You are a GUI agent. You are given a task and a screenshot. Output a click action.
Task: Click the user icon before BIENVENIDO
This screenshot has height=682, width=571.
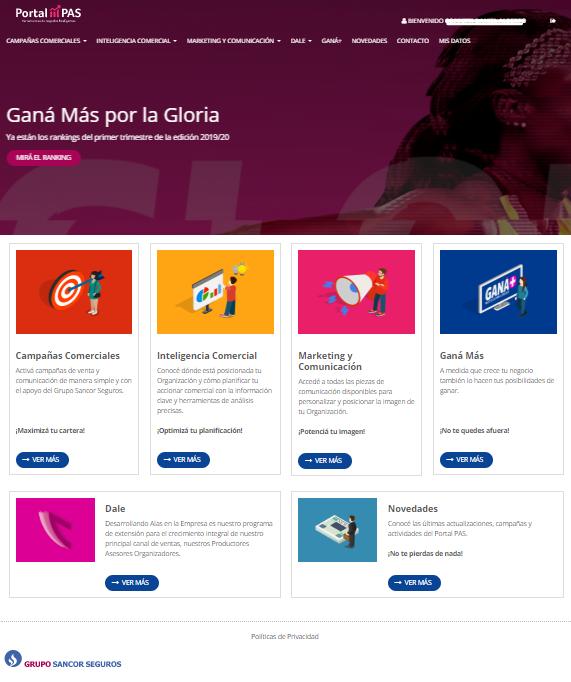click(x=404, y=20)
